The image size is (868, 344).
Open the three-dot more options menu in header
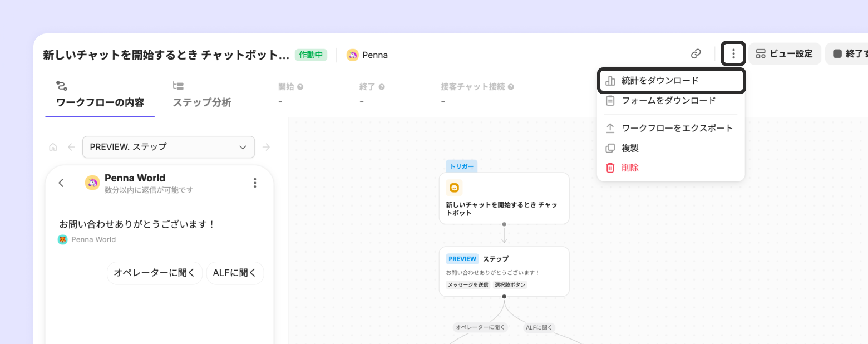(733, 54)
